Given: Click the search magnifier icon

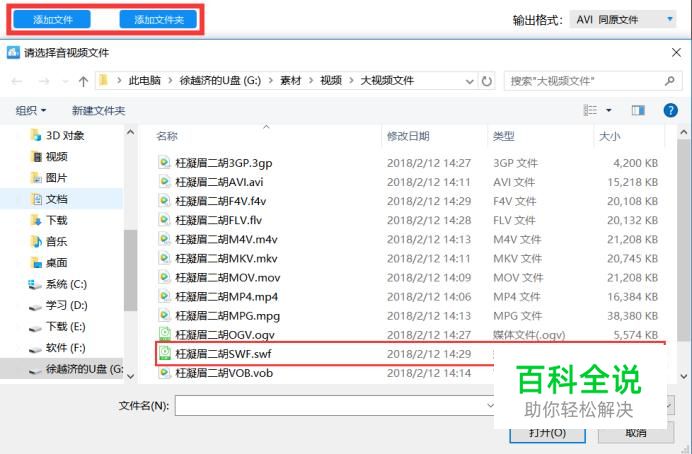Looking at the screenshot, I should tap(670, 81).
